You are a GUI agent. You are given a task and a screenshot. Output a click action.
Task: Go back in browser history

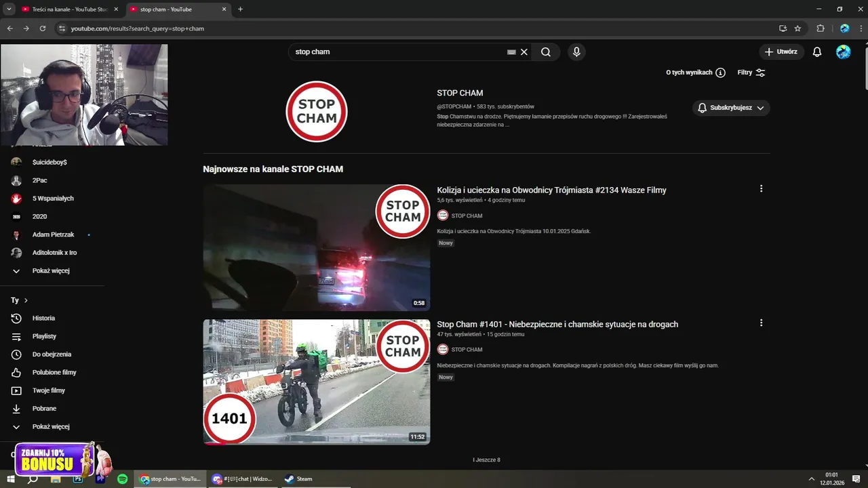10,28
